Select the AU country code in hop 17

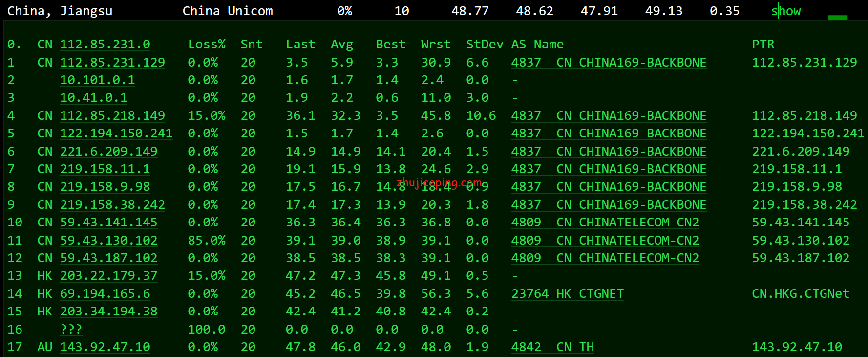click(45, 347)
